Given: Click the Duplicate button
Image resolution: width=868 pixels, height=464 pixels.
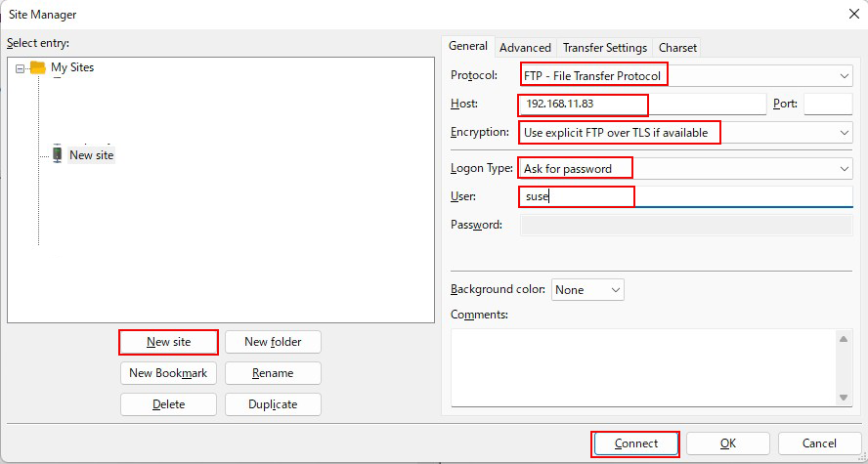Looking at the screenshot, I should pyautogui.click(x=273, y=404).
